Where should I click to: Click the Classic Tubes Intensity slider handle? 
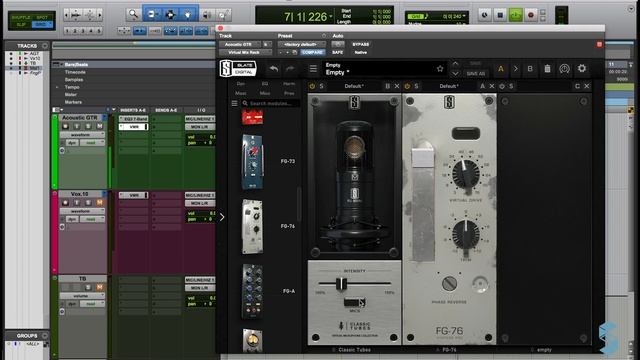click(341, 283)
